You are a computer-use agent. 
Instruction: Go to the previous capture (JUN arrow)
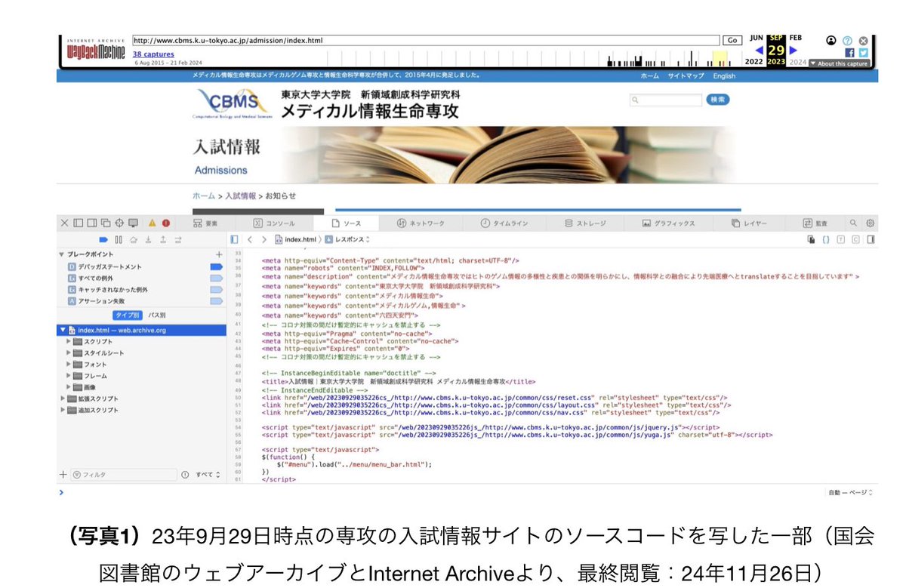[760, 51]
